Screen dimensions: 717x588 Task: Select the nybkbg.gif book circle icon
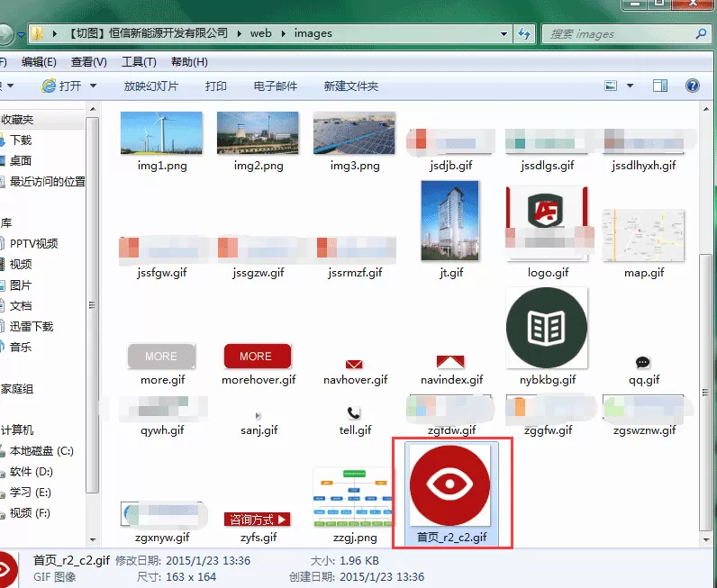[x=547, y=328]
